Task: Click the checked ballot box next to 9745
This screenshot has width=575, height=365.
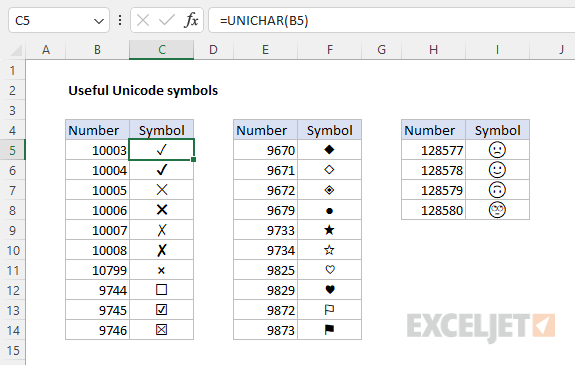Action: (x=161, y=310)
